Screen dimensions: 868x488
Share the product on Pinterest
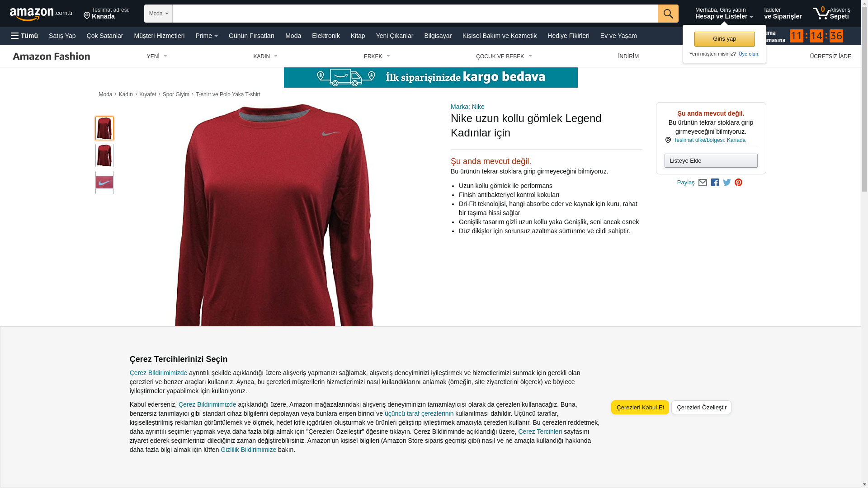[738, 183]
